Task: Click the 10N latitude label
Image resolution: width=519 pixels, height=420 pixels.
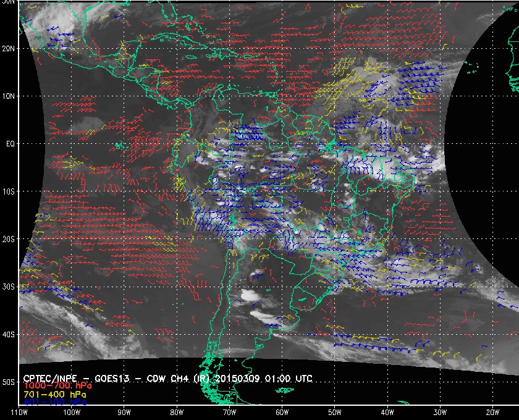Action: point(7,96)
